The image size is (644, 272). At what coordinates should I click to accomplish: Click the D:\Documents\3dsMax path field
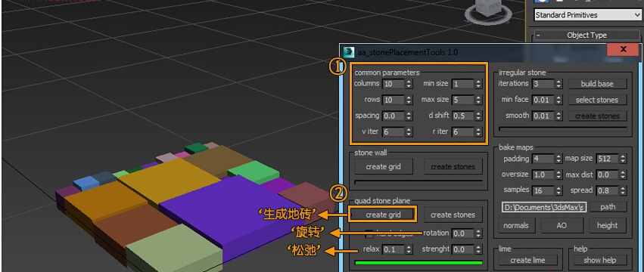[544, 207]
